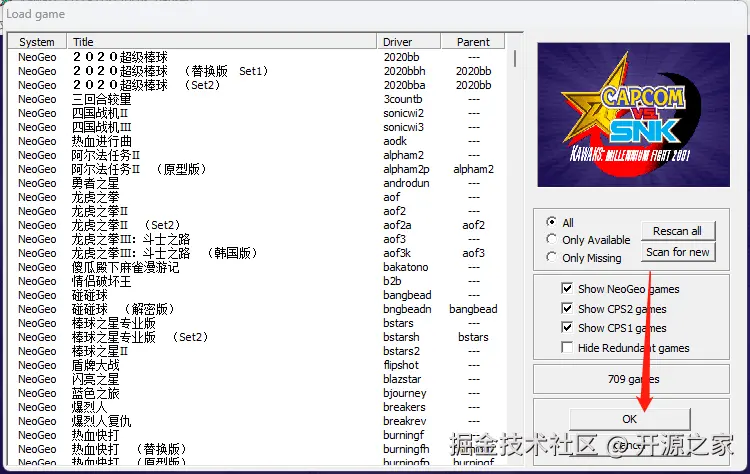Screen dimensions: 750x474
Task: Select the row with driver bngbeadn
Action: click(256, 309)
